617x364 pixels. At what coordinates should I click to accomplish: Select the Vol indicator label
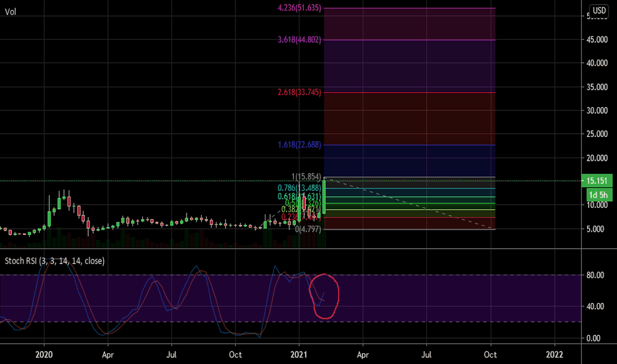pyautogui.click(x=10, y=12)
